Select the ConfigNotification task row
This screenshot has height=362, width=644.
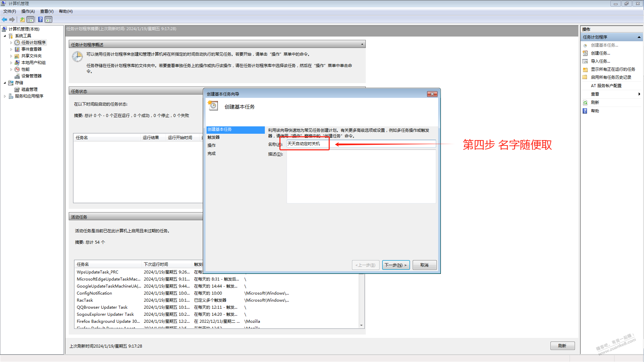tap(217, 293)
